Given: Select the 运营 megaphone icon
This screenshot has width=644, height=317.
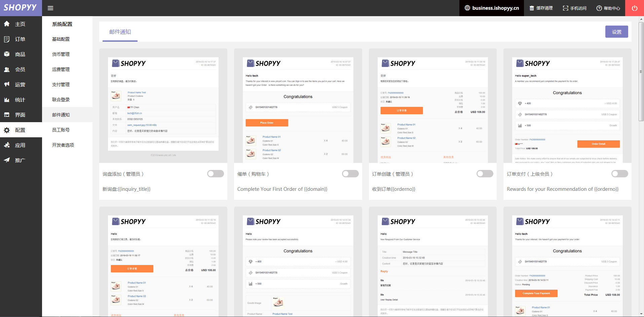Looking at the screenshot, I should [x=7, y=84].
